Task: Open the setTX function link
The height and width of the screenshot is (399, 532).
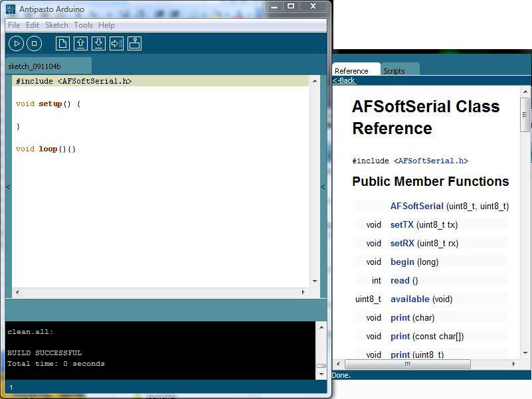Action: 402,224
